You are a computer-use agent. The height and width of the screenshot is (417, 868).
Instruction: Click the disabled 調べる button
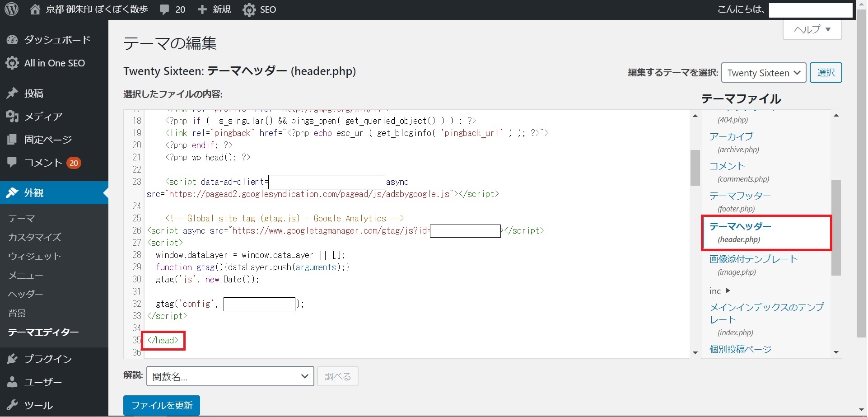point(338,376)
